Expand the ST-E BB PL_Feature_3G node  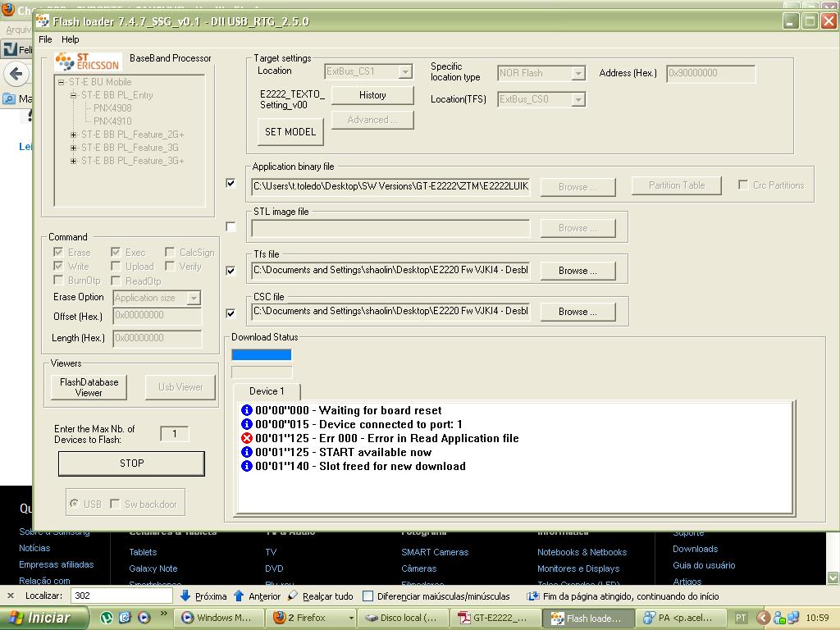[x=73, y=148]
